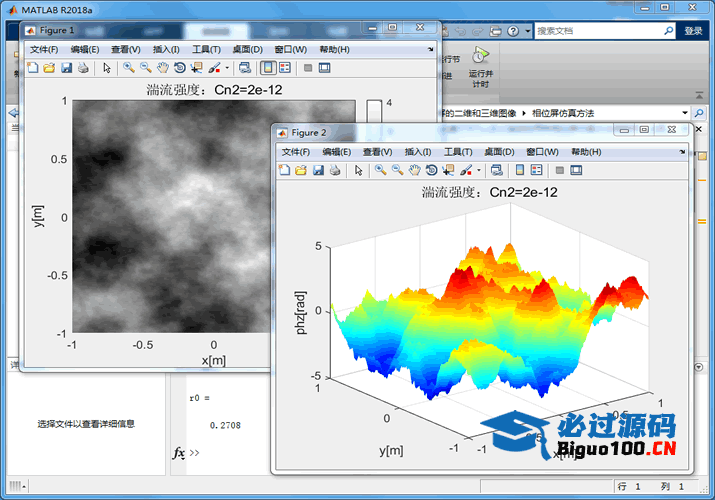Click command window prompt after fx
The width and height of the screenshot is (715, 500).
(x=195, y=453)
